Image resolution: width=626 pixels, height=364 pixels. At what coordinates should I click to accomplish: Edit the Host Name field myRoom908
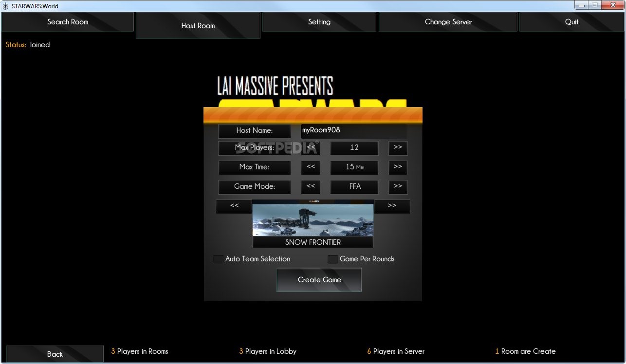point(353,130)
